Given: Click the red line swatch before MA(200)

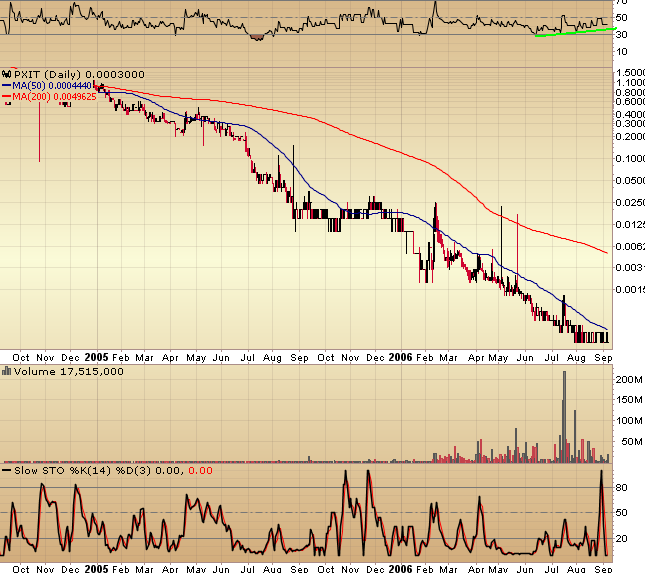Looking at the screenshot, I should [x=7, y=97].
